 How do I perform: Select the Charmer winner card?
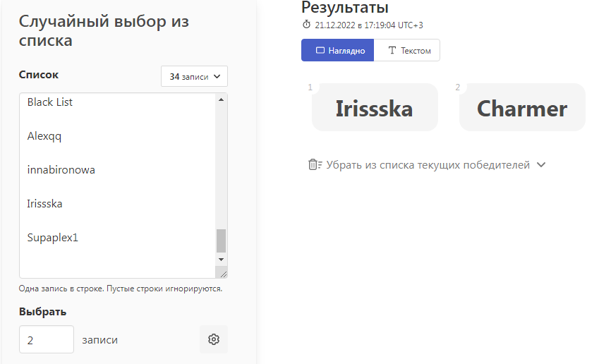(522, 108)
